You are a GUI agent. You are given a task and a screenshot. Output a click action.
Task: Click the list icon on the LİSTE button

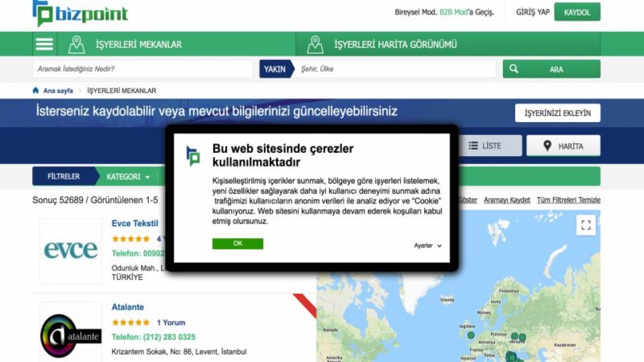pyautogui.click(x=472, y=146)
